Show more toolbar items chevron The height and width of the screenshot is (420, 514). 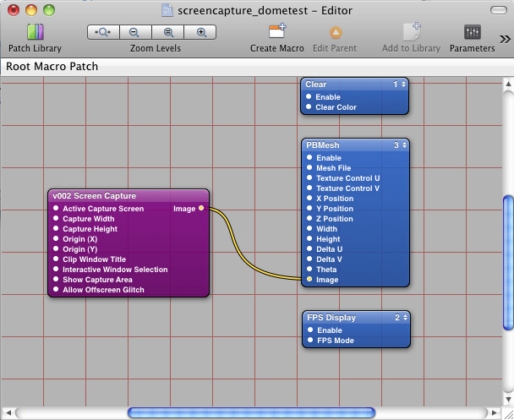pyautogui.click(x=505, y=40)
